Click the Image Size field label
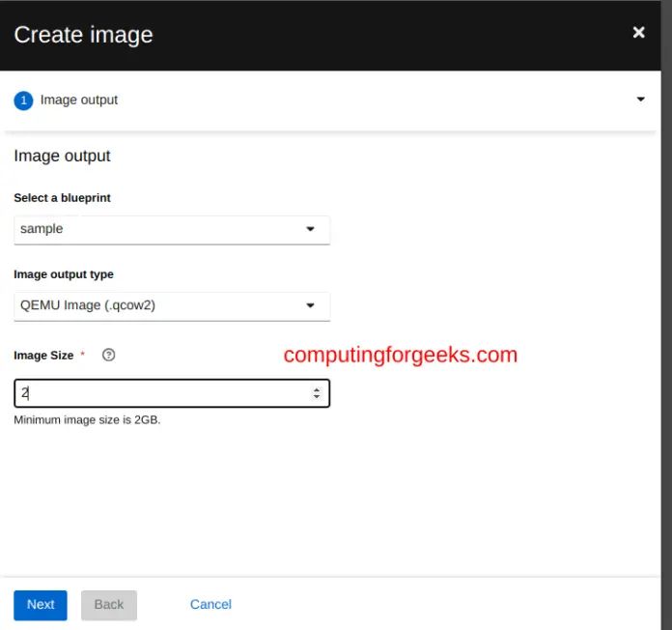The width and height of the screenshot is (672, 630). pyautogui.click(x=43, y=356)
